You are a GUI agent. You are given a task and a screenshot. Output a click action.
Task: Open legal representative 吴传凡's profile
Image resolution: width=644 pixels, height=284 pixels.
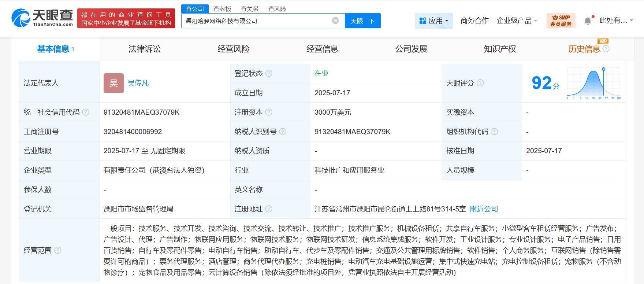138,83
